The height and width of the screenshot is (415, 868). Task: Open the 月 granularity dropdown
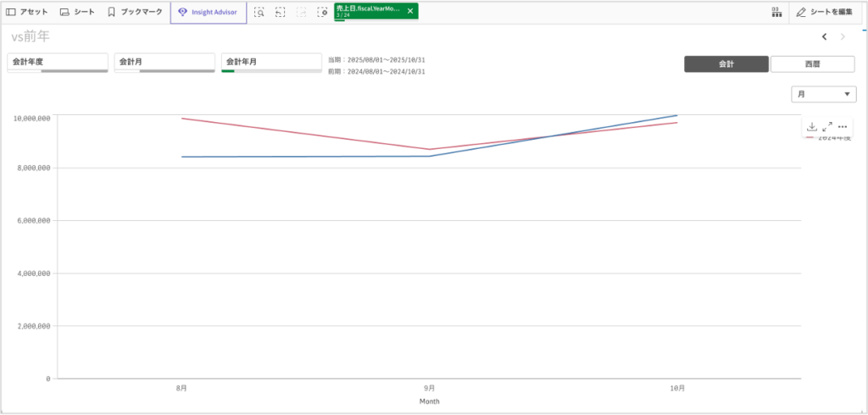point(823,94)
